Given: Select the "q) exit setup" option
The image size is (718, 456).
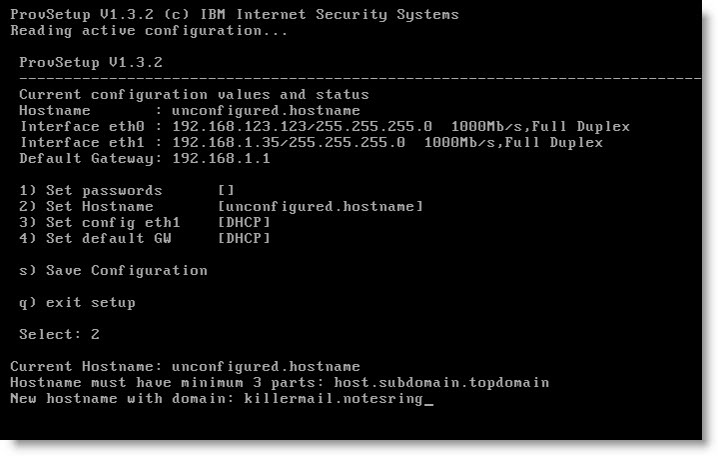Looking at the screenshot, I should tap(77, 303).
